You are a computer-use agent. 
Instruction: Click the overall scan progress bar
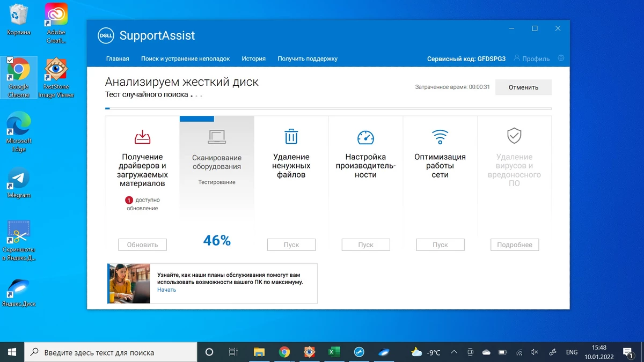click(328, 108)
